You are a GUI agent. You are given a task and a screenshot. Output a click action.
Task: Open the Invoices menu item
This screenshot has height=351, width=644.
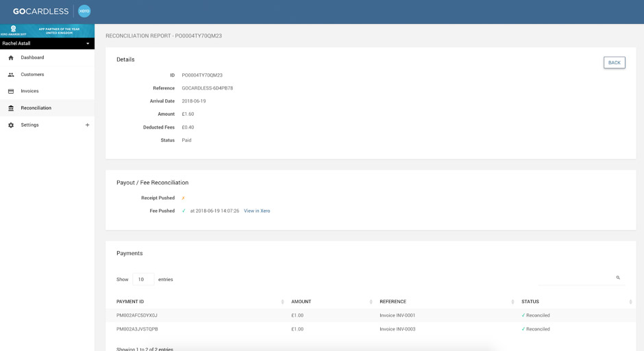[47, 91]
